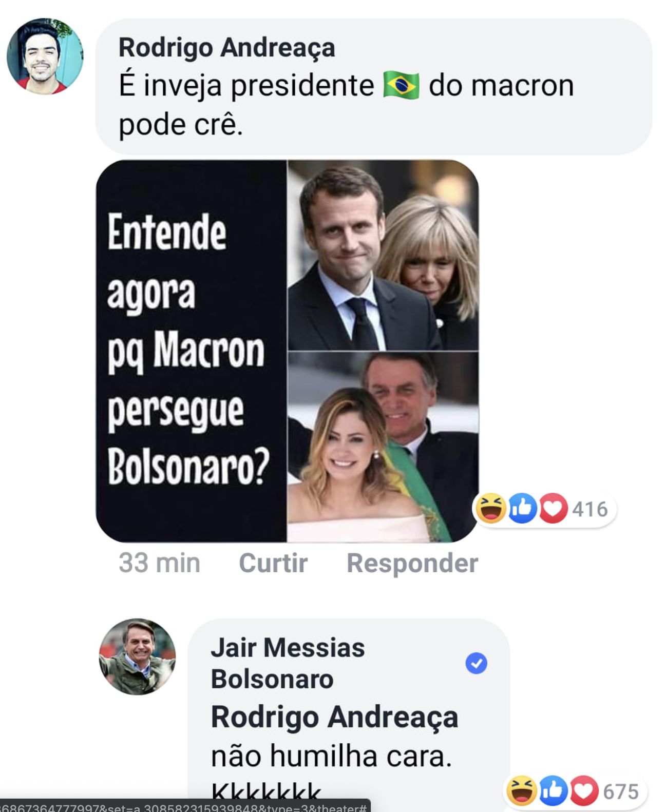Image resolution: width=666 pixels, height=812 pixels.
Task: Click the heart reaction beside 675
Action: pyautogui.click(x=584, y=790)
